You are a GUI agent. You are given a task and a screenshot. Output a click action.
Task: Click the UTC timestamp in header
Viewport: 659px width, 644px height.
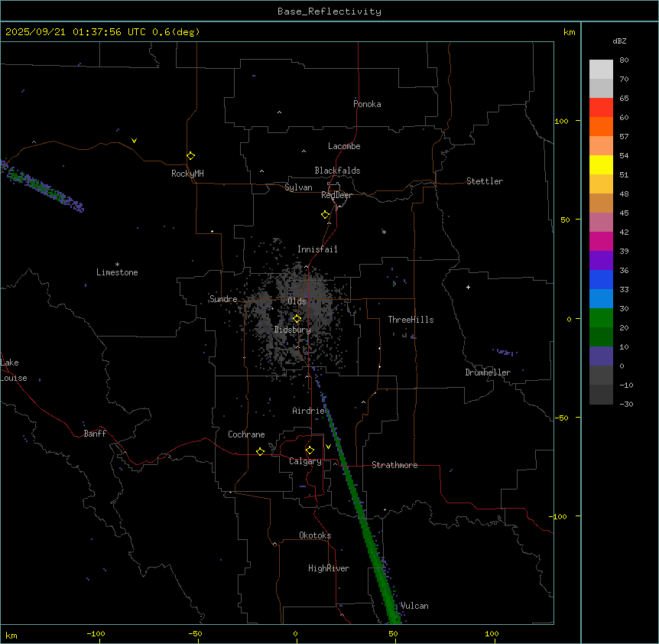click(103, 32)
